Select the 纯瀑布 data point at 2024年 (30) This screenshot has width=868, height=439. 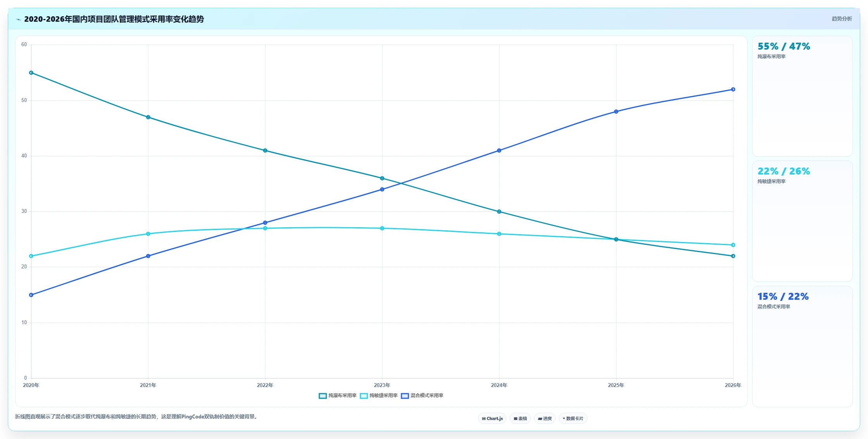coord(499,212)
